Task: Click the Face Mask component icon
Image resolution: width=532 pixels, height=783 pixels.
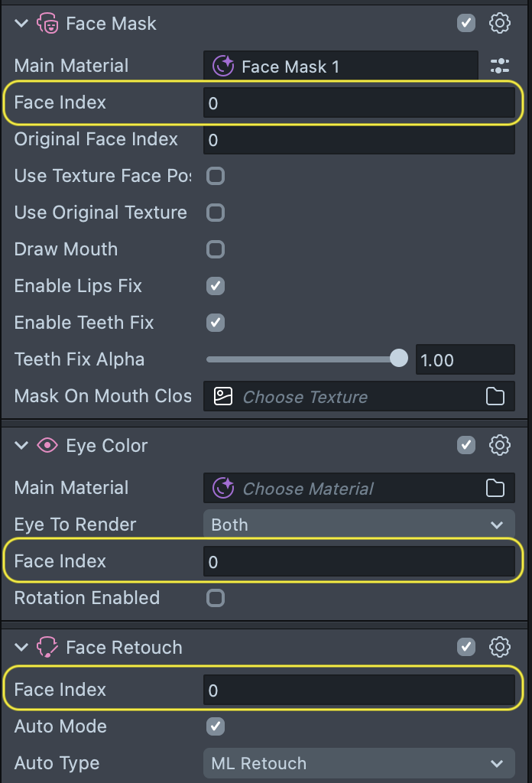Action: pos(47,24)
